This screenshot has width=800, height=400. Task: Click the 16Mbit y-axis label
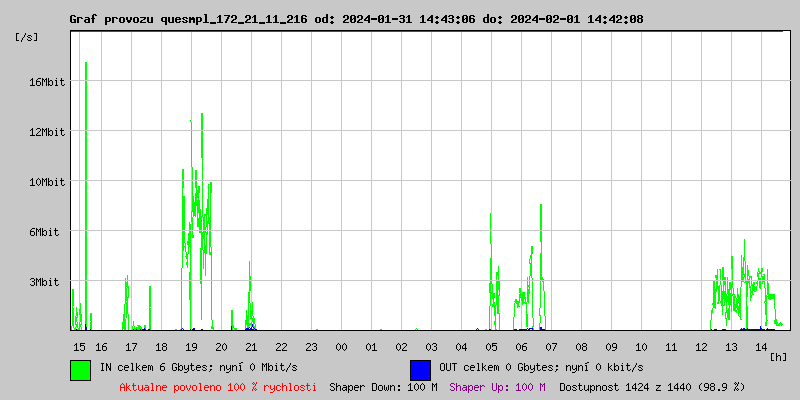point(46,82)
